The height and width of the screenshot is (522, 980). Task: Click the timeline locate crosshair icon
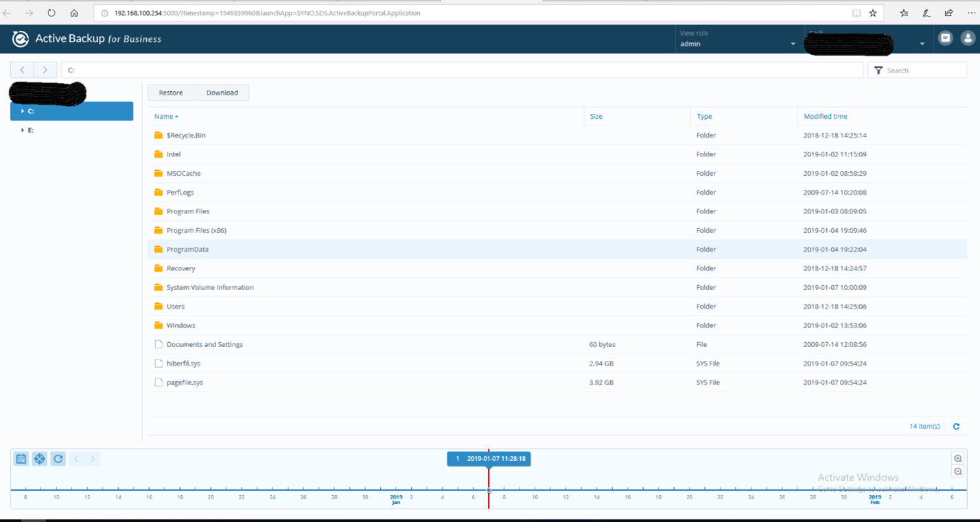point(40,459)
